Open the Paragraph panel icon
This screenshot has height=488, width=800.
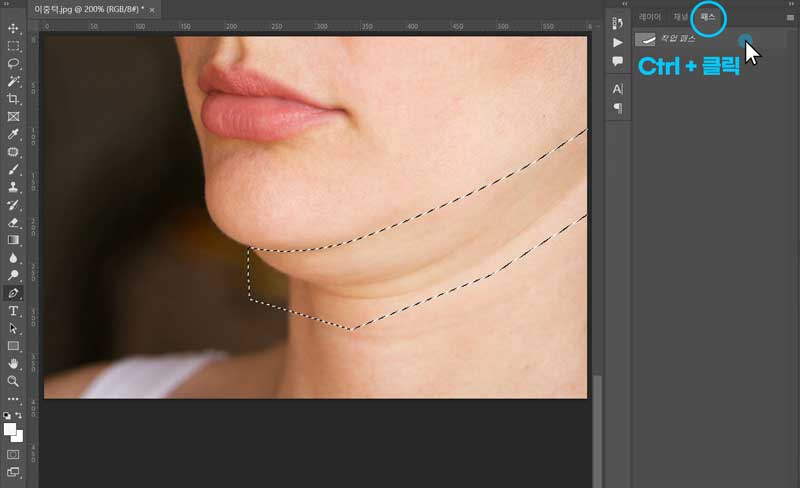coord(617,108)
